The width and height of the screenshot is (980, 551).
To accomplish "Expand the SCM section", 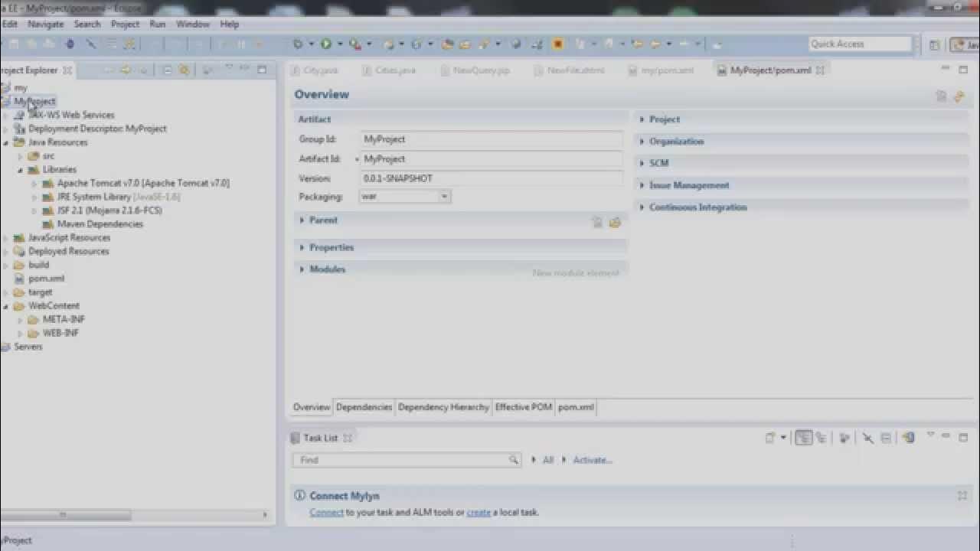I will pos(642,163).
